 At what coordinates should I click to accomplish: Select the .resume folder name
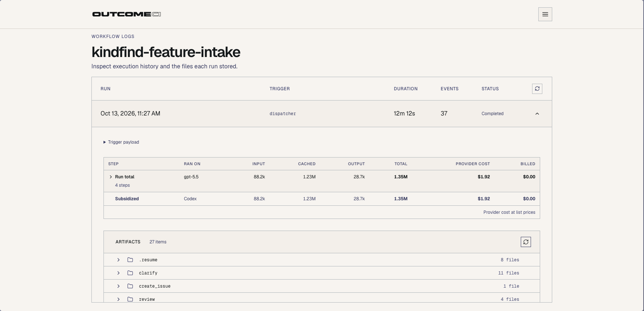pos(148,260)
